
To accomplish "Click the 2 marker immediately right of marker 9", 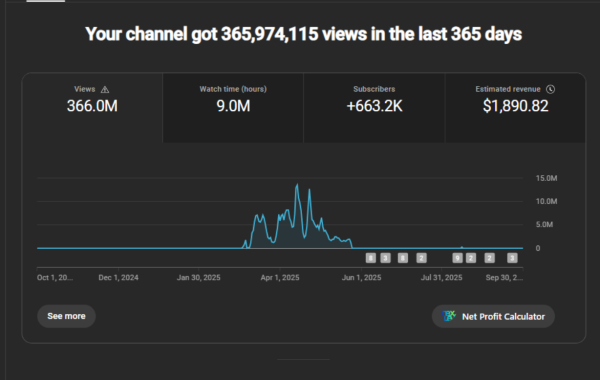I will point(471,258).
